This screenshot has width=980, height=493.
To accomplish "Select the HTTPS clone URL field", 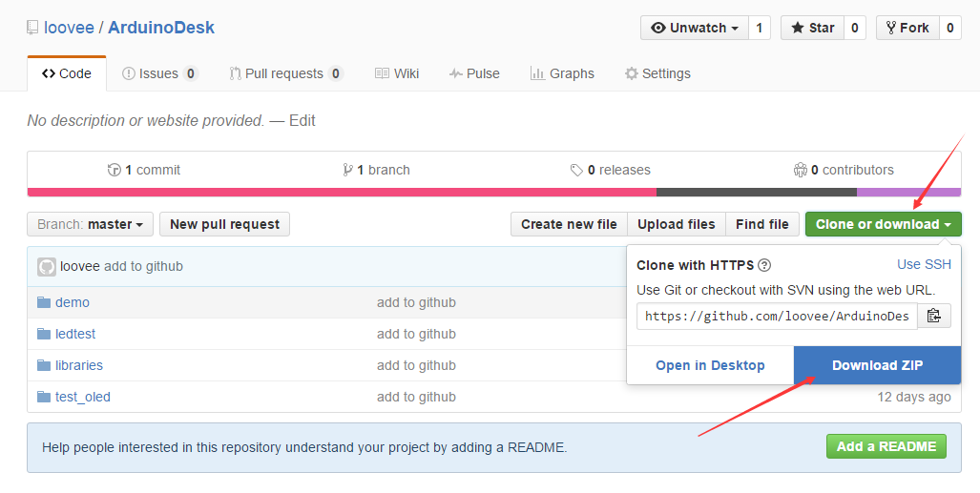I will tap(777, 317).
